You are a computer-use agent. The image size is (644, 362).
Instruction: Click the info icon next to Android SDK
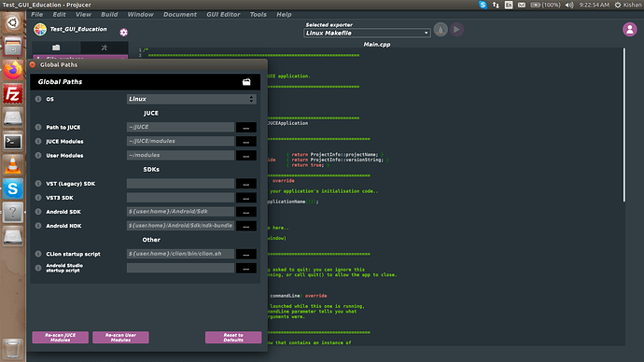pos(38,212)
